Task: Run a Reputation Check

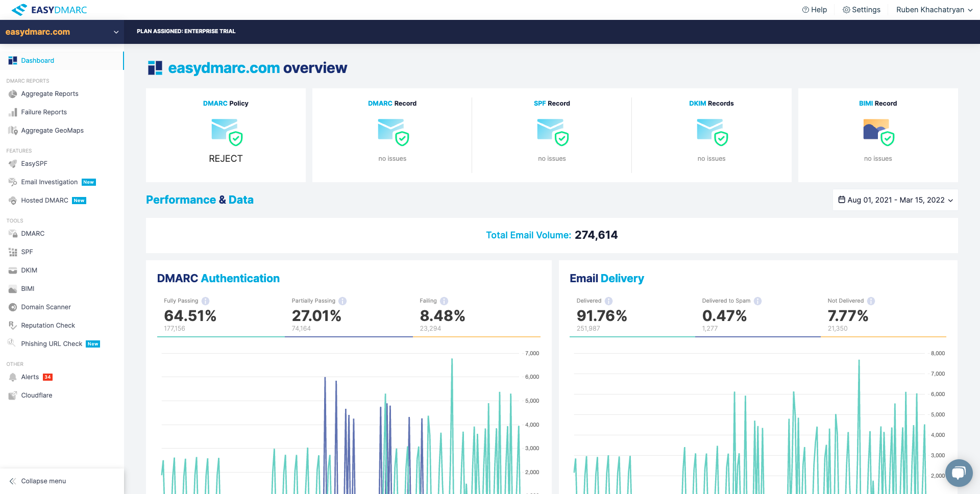Action: [48, 326]
